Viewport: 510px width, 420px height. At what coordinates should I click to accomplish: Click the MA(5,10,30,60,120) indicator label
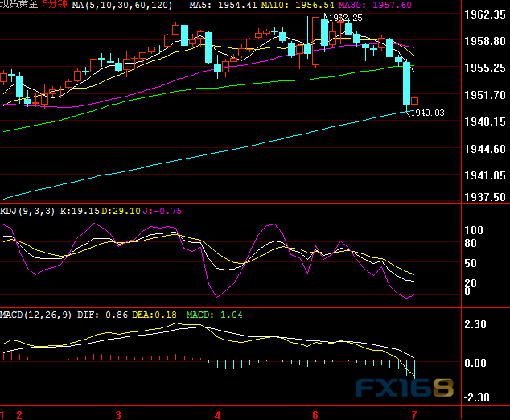[x=122, y=5]
